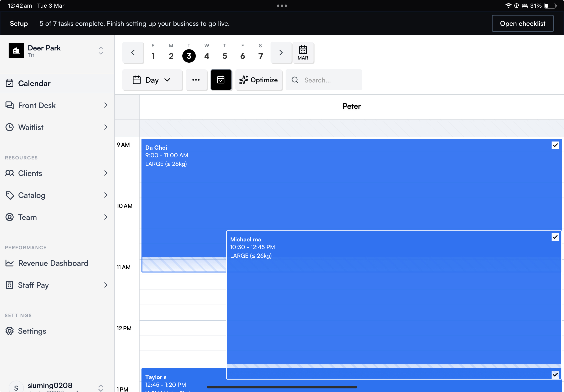
Task: Open the MAR month picker calendar icon
Action: 303,52
